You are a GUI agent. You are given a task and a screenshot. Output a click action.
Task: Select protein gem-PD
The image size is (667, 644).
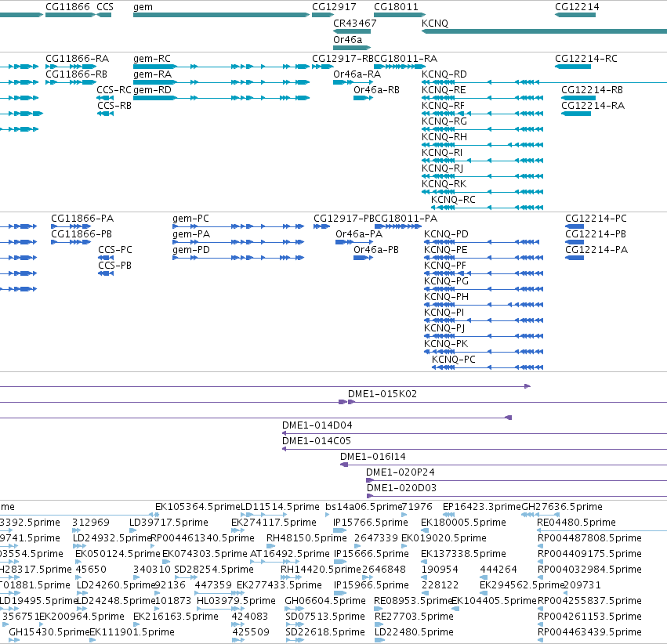[x=238, y=258]
